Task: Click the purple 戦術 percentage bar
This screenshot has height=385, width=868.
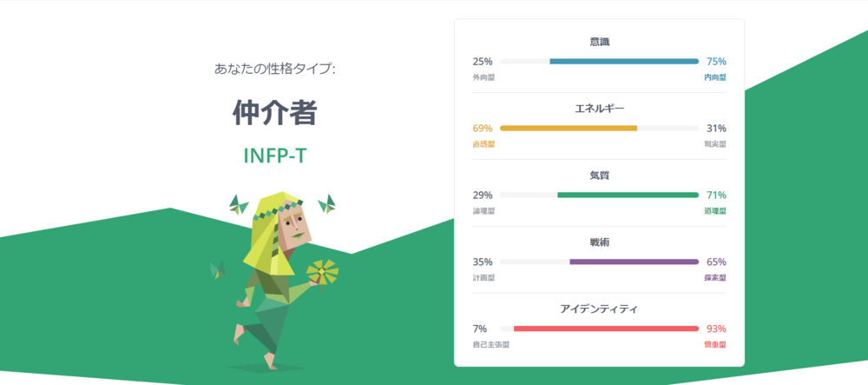Action: [634, 262]
